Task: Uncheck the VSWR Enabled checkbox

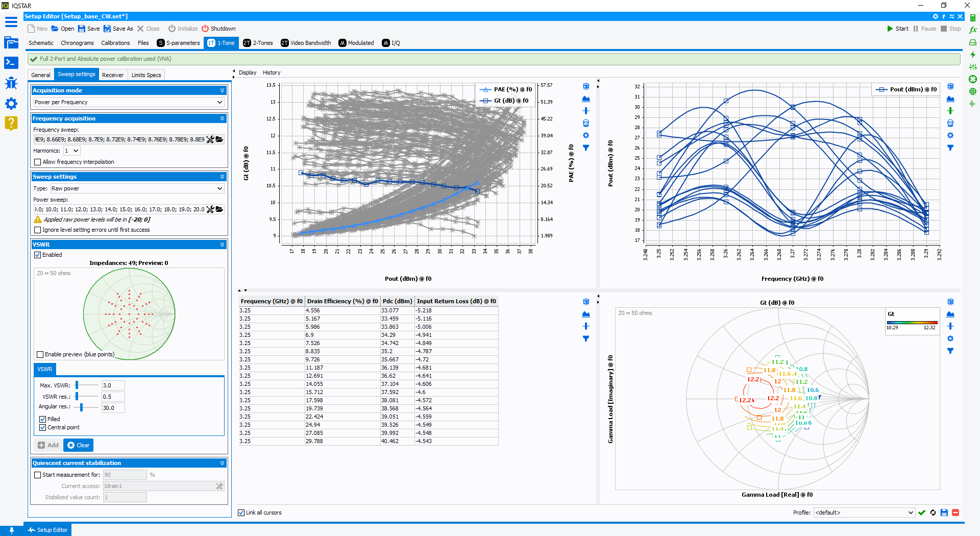Action: coord(37,255)
